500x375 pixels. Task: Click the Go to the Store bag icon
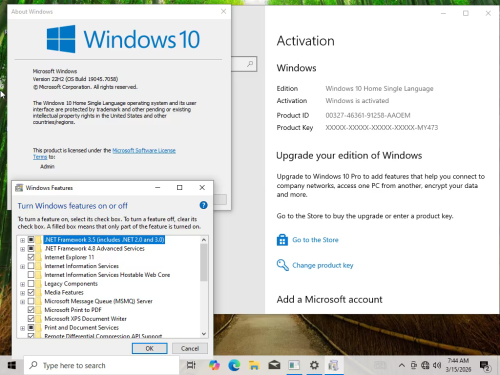click(x=282, y=240)
